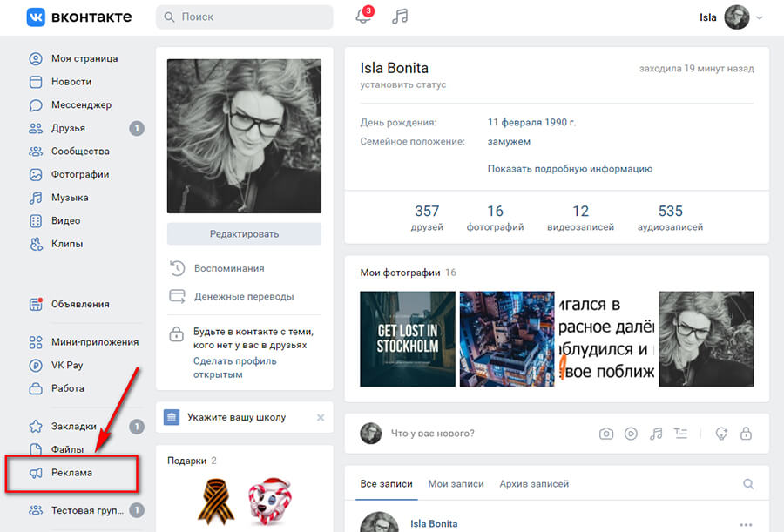Image resolution: width=784 pixels, height=532 pixels.
Task: Open the 12 видеозаписей counter
Action: (580, 218)
